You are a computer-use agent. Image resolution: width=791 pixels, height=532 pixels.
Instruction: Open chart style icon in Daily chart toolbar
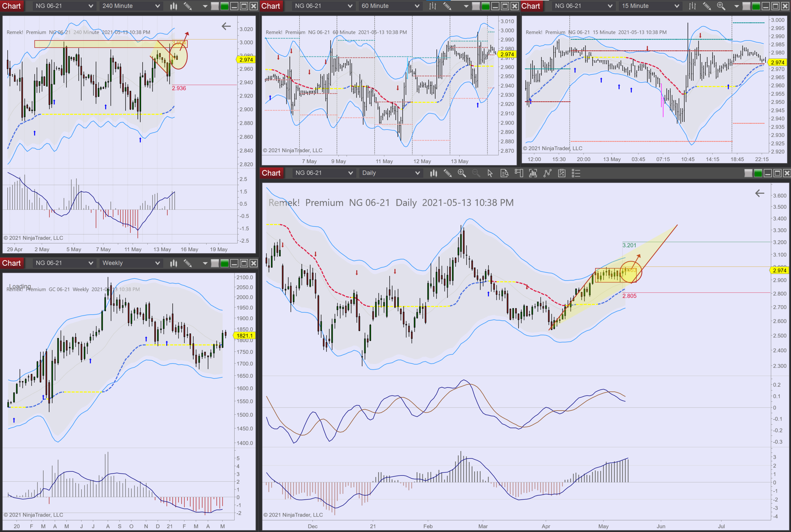433,173
